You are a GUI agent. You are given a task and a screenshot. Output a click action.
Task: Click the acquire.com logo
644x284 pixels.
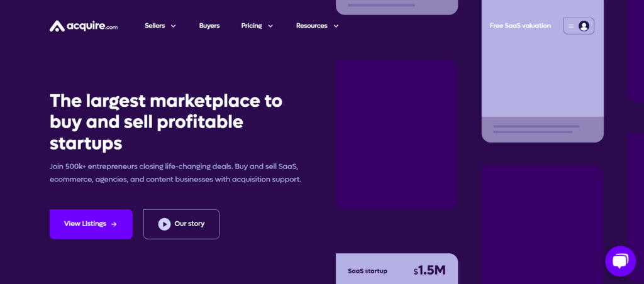click(84, 26)
